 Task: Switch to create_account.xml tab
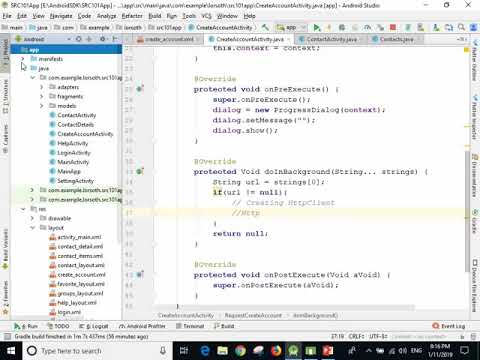tap(169, 39)
